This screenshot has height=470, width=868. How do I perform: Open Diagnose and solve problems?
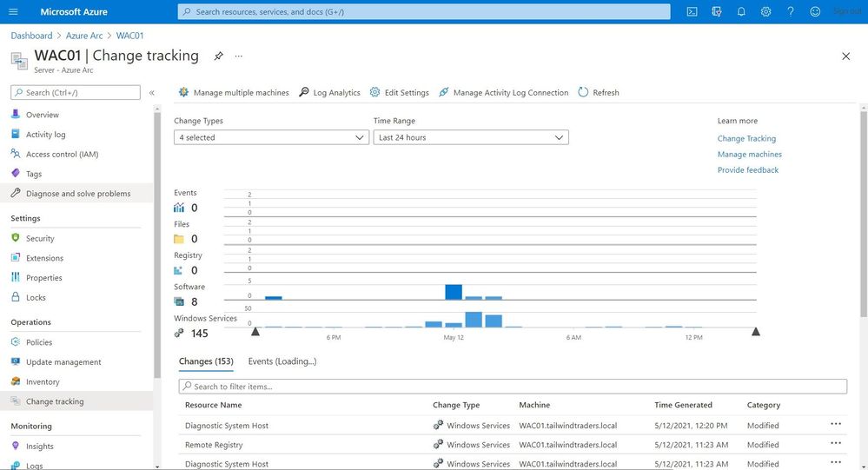click(76, 193)
